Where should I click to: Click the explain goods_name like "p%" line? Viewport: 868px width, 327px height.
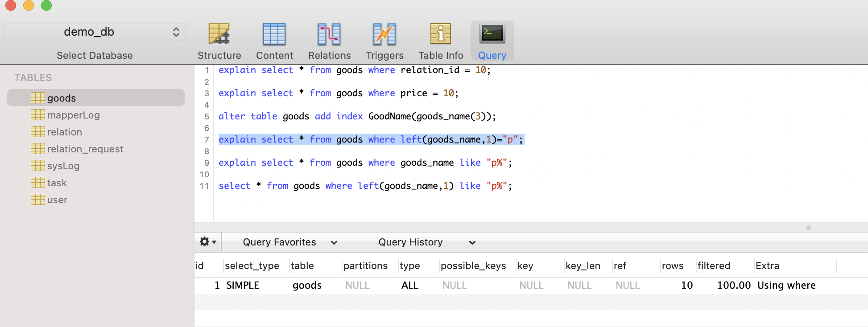pos(365,163)
